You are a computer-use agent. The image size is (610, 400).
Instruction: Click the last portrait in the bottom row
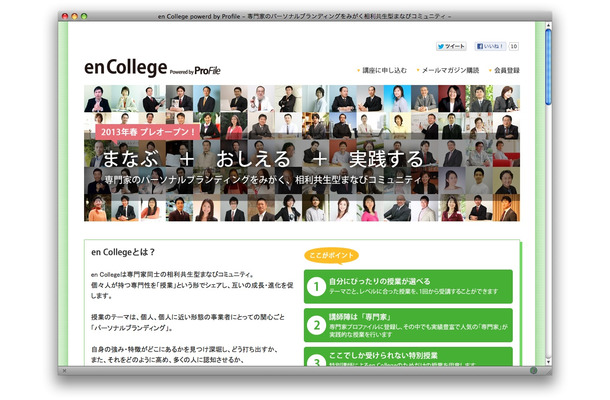click(506, 208)
